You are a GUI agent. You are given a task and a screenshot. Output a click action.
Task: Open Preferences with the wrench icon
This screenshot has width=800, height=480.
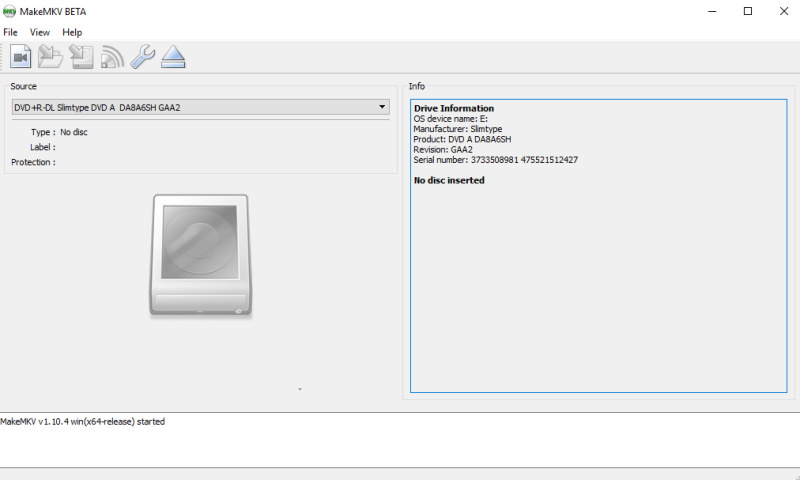click(x=143, y=57)
